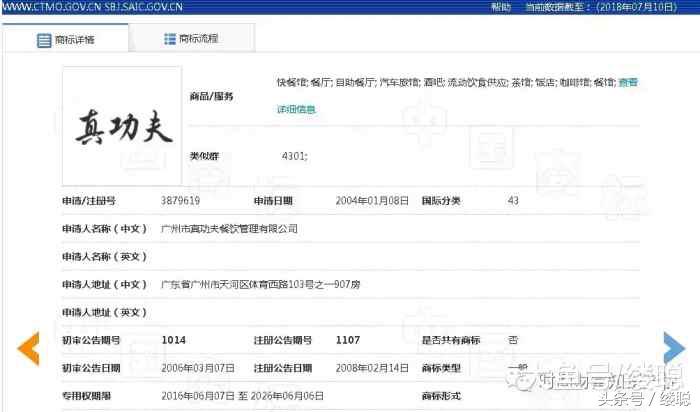Go to previous record with orange arrow
The image size is (700, 412).
(x=29, y=349)
